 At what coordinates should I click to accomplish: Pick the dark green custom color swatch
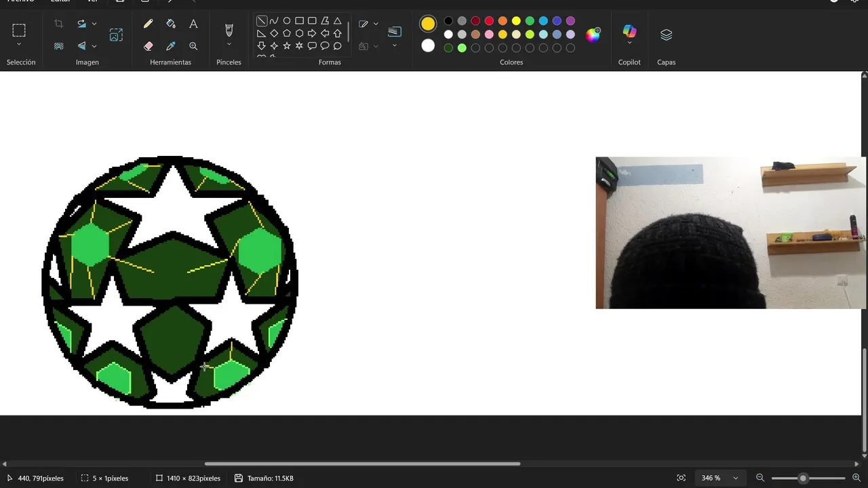pyautogui.click(x=448, y=48)
